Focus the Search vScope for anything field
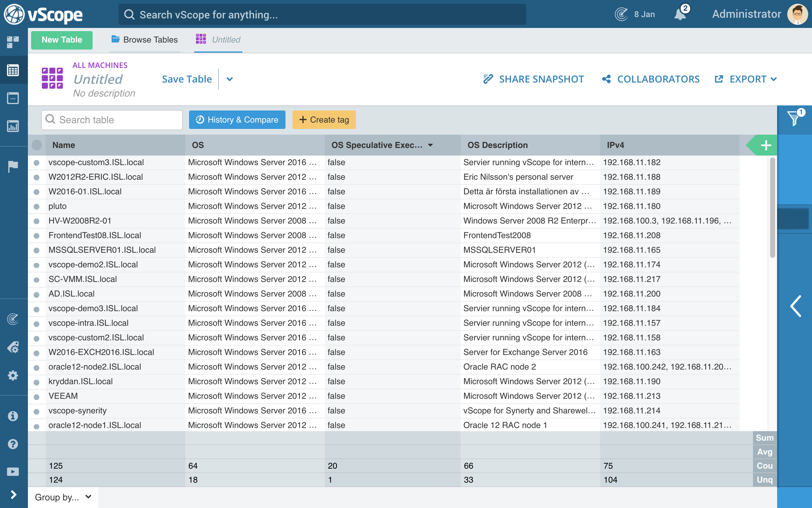Screen dimensions: 812x508 pyautogui.click(x=322, y=15)
